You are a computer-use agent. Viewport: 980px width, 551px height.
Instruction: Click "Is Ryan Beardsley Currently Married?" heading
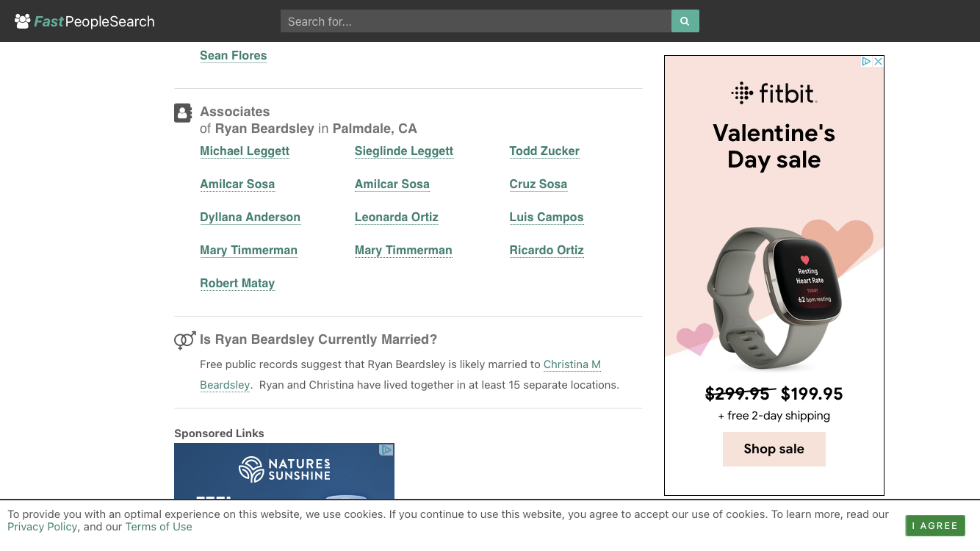click(319, 339)
